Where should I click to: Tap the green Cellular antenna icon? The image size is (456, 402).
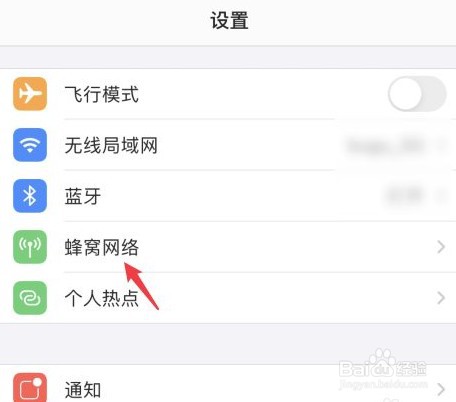click(x=30, y=247)
